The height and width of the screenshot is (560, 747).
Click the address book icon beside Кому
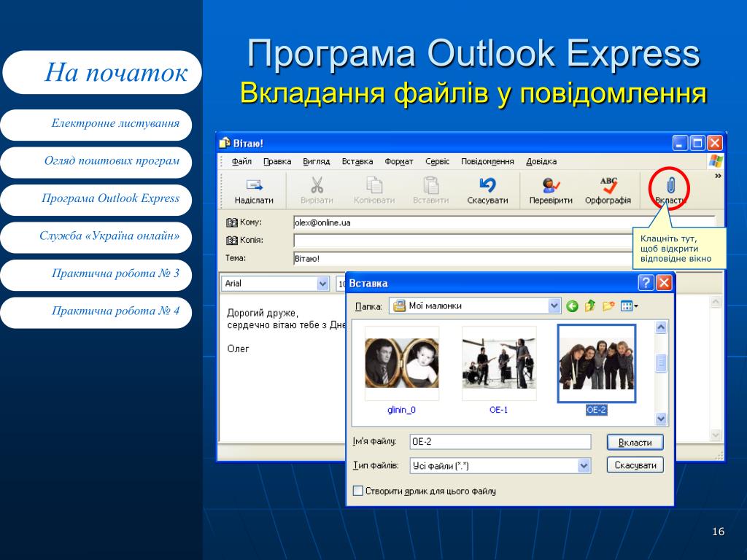[x=231, y=222]
